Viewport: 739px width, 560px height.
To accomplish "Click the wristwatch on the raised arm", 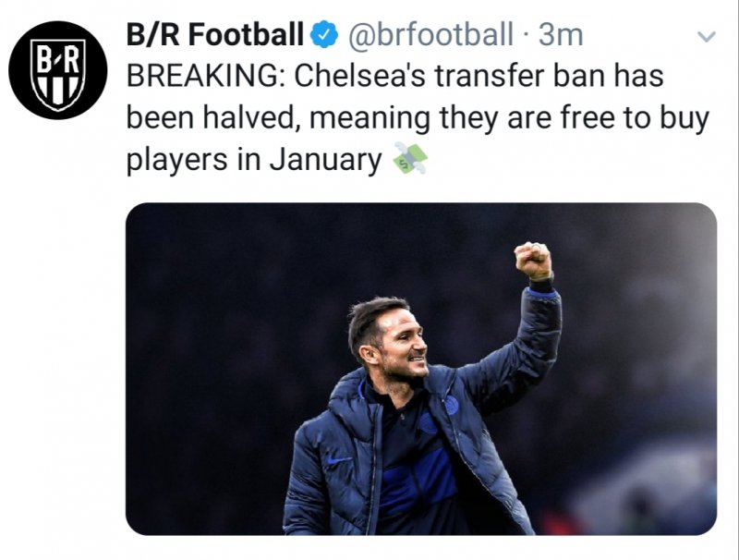I will point(541,285).
